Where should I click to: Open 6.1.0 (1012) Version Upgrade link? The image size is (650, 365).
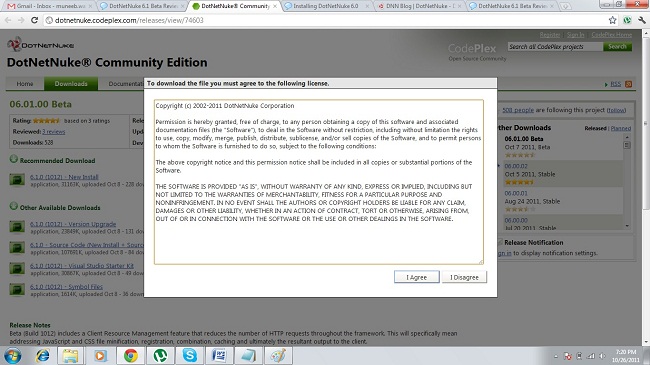click(73, 224)
